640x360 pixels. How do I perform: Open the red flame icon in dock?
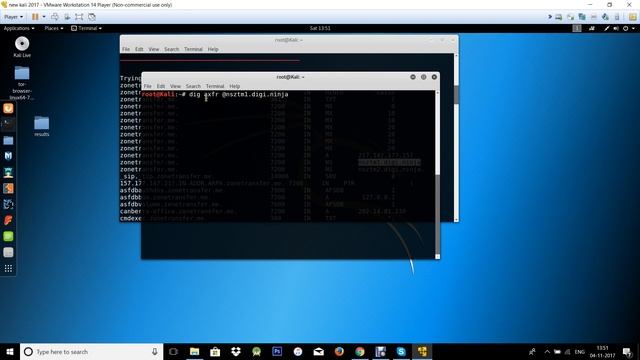point(8,220)
